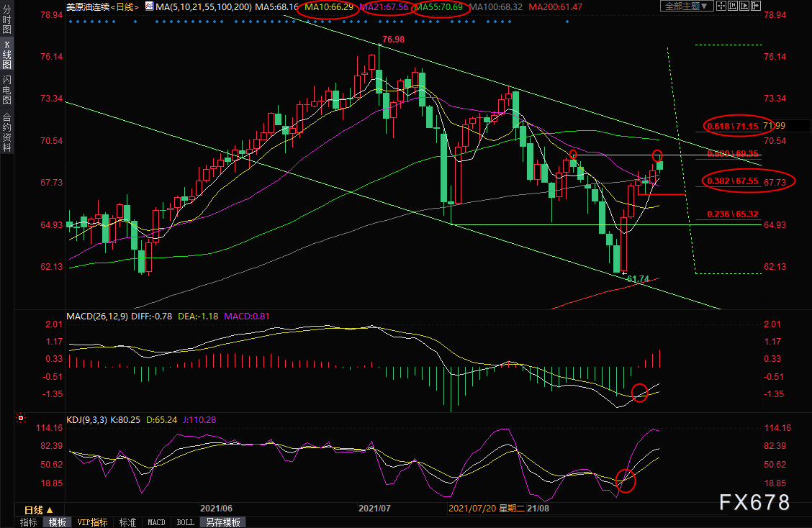Select the K线图 sidebar view
The height and width of the screenshot is (528, 812).
click(x=6, y=55)
